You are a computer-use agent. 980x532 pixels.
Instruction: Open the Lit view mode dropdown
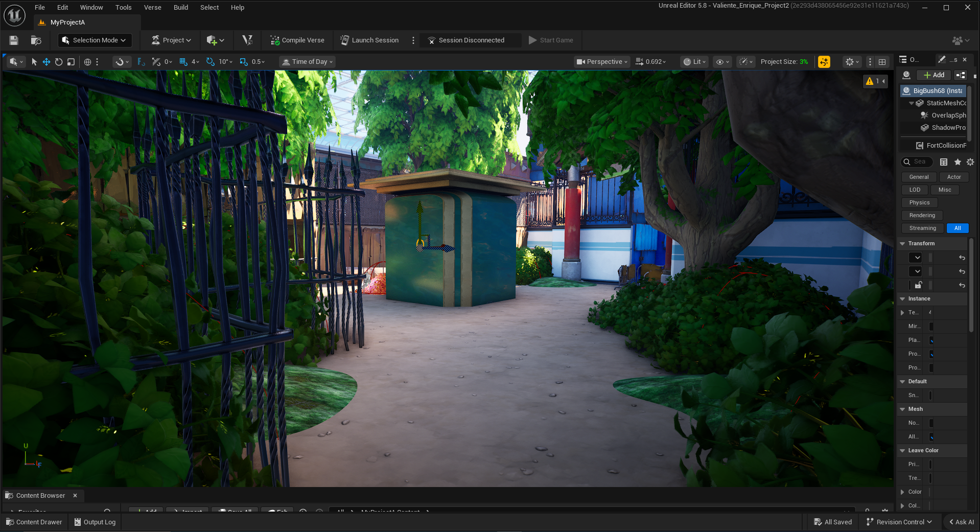695,62
